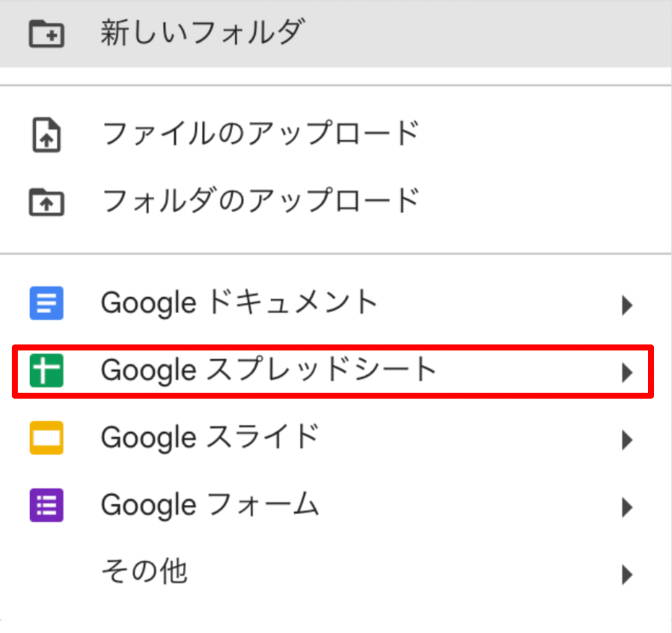The height and width of the screenshot is (633, 672).
Task: Expand the Google スプレッドシート submenu arrow
Action: pos(627,372)
